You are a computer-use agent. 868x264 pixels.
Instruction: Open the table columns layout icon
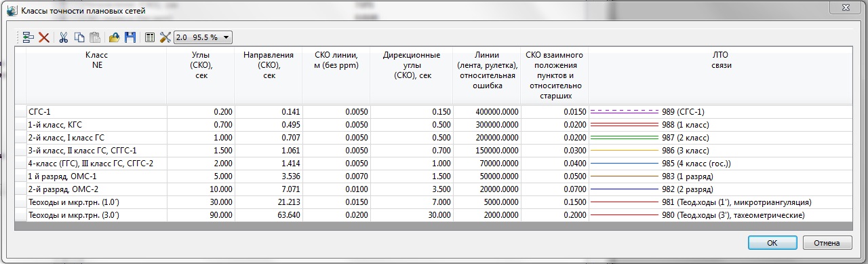pos(150,37)
